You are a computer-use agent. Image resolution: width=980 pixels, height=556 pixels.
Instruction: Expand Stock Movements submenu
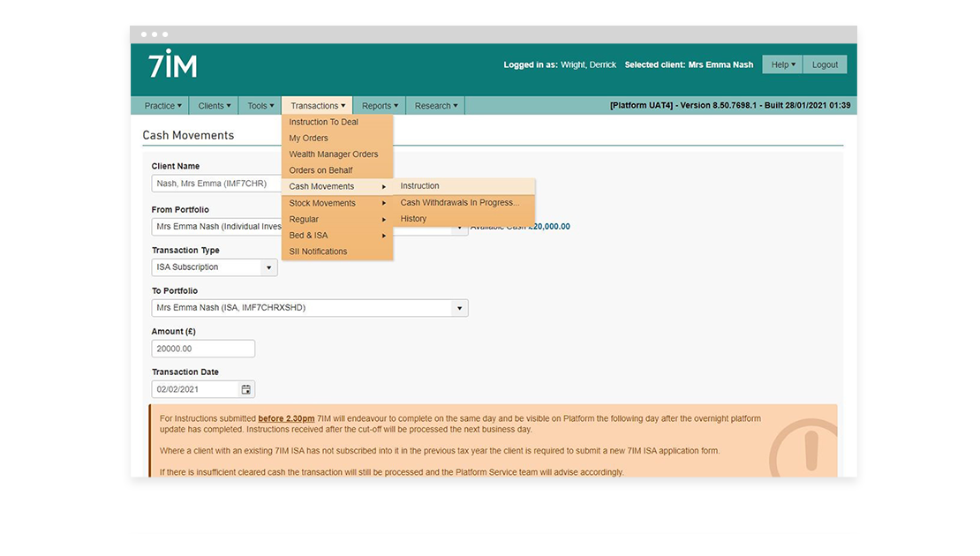click(337, 203)
